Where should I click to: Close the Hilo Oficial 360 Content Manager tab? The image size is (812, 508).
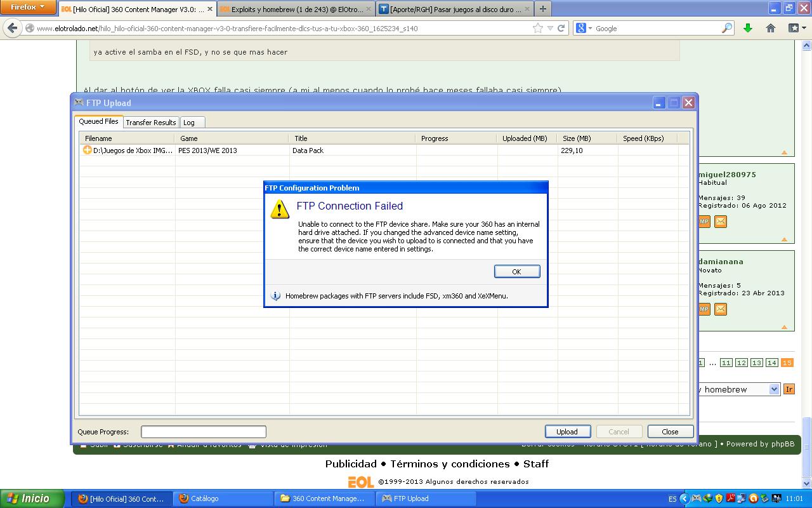pos(210,10)
